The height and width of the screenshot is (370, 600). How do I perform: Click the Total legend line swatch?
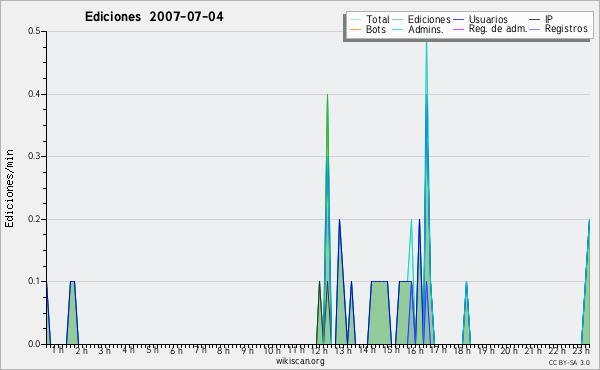[x=355, y=20]
